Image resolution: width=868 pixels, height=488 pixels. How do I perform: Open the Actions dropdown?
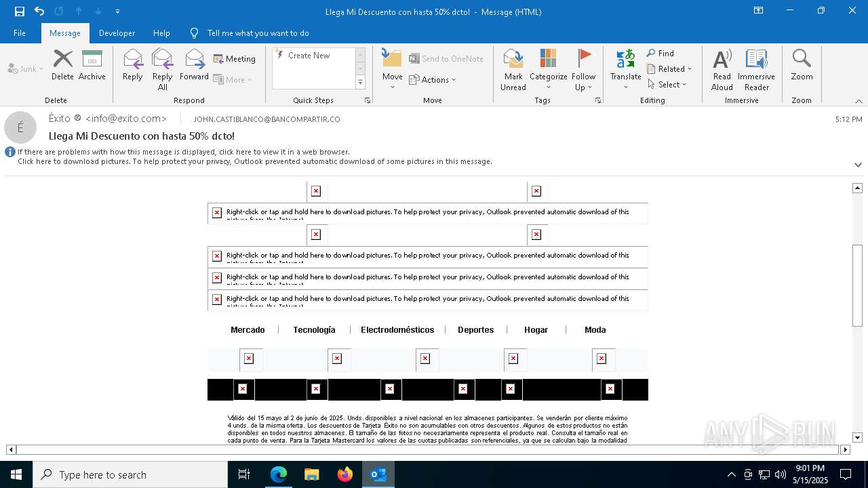[433, 79]
